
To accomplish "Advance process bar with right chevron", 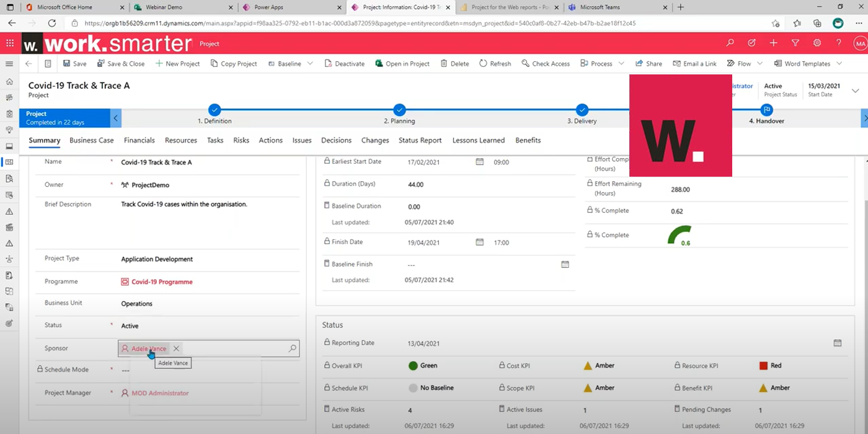I will pos(865,118).
